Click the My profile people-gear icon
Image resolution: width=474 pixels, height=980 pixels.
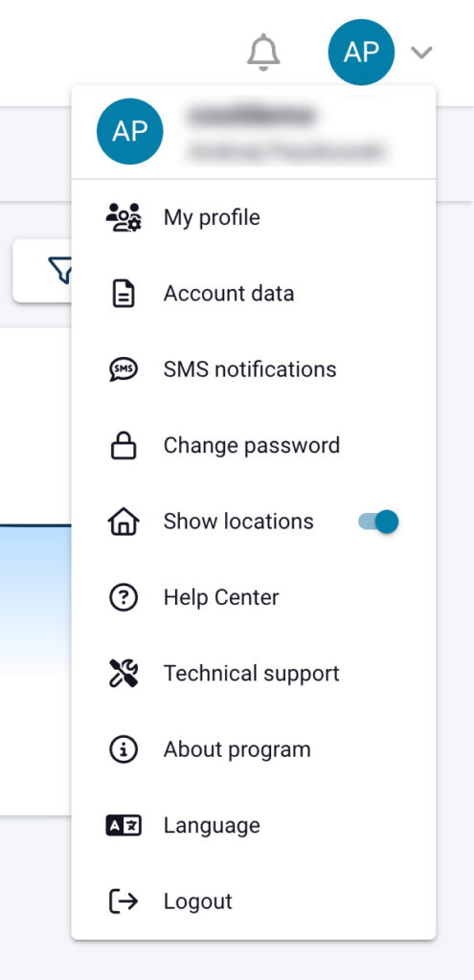pos(124,217)
